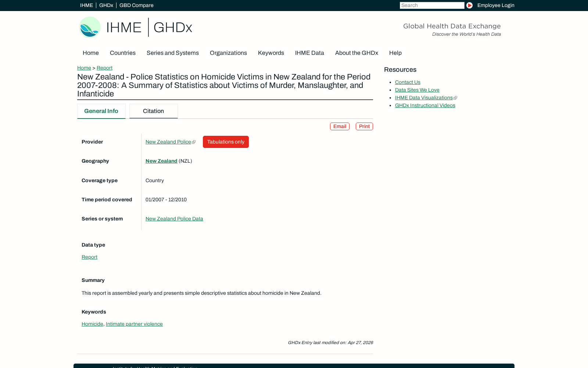Open the Keywords menu item

tap(271, 53)
